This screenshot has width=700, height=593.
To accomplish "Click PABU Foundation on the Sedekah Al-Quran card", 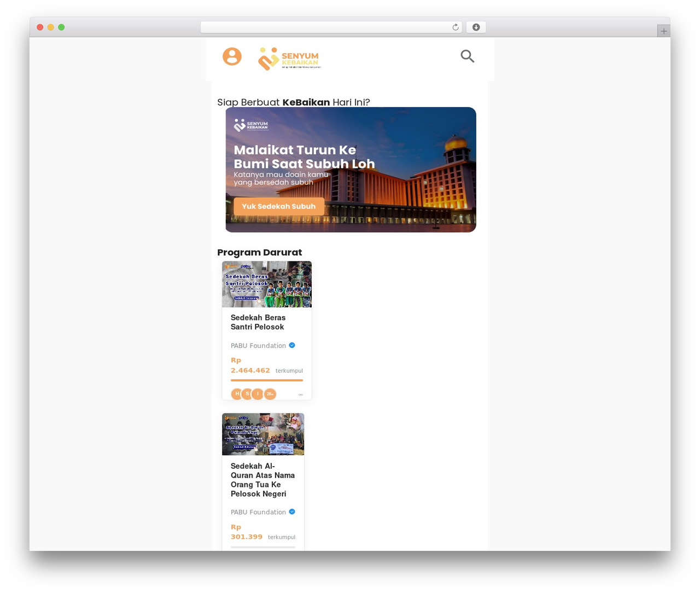I will point(258,513).
